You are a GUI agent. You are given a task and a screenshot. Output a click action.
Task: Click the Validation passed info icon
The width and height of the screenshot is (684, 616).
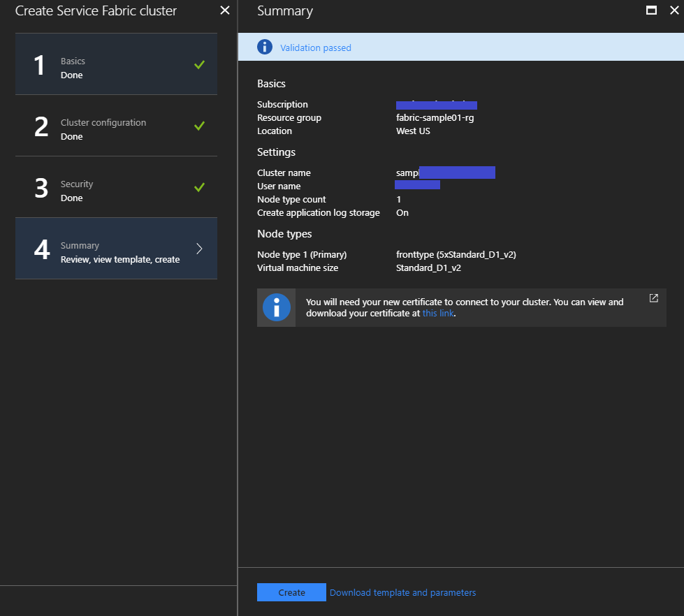coord(265,47)
